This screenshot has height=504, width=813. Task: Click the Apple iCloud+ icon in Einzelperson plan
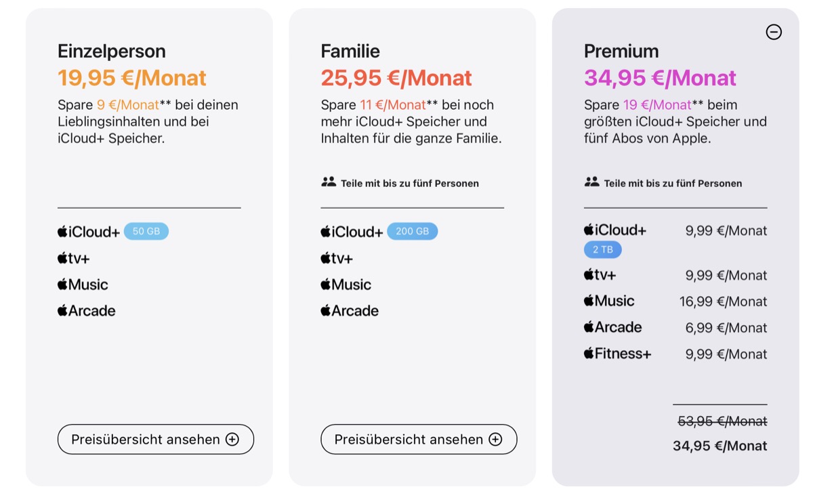tap(62, 230)
